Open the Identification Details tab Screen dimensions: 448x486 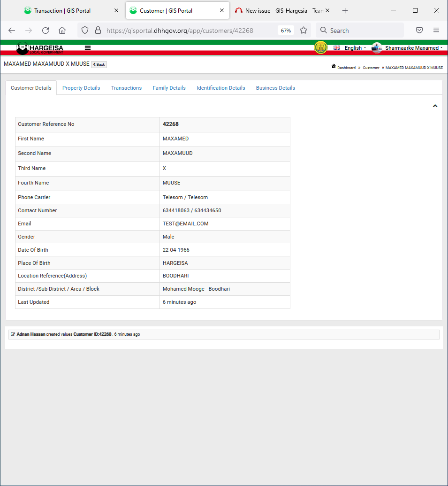pyautogui.click(x=221, y=88)
